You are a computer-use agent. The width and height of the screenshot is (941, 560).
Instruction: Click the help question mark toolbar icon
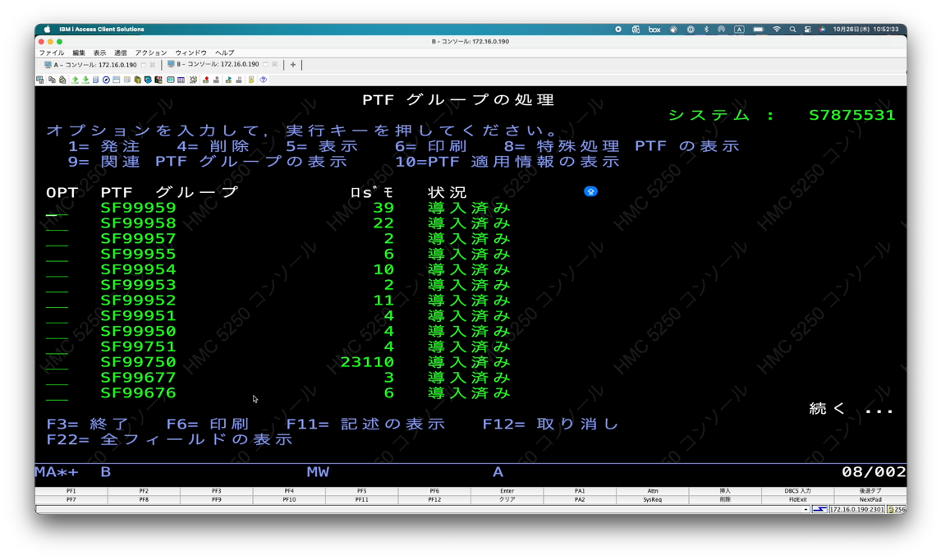click(x=263, y=80)
